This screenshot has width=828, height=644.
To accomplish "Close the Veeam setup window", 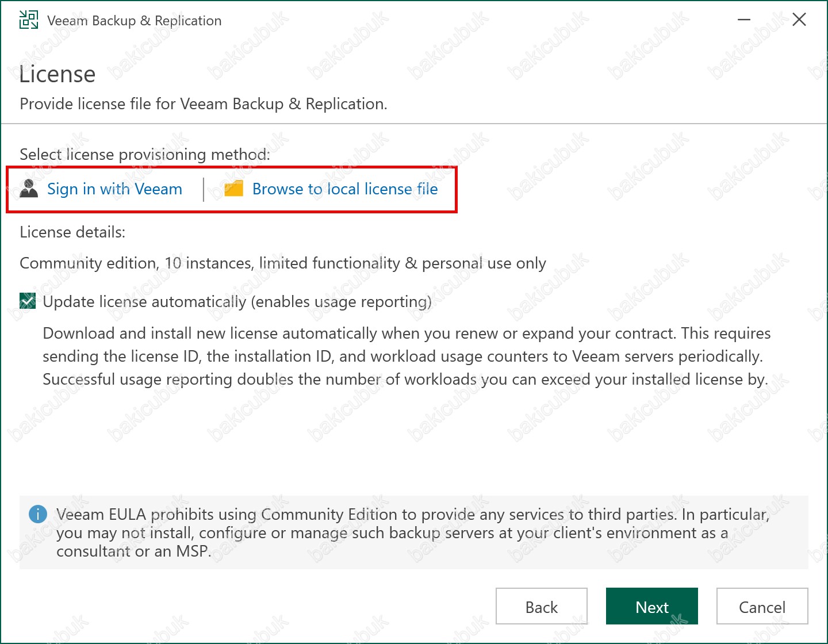I will [799, 20].
